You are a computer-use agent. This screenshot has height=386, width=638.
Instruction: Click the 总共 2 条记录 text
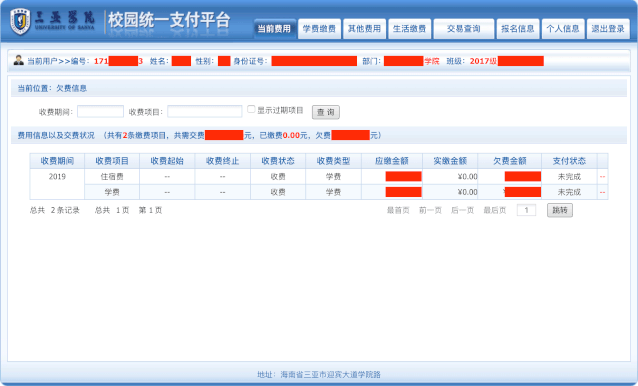pos(55,210)
